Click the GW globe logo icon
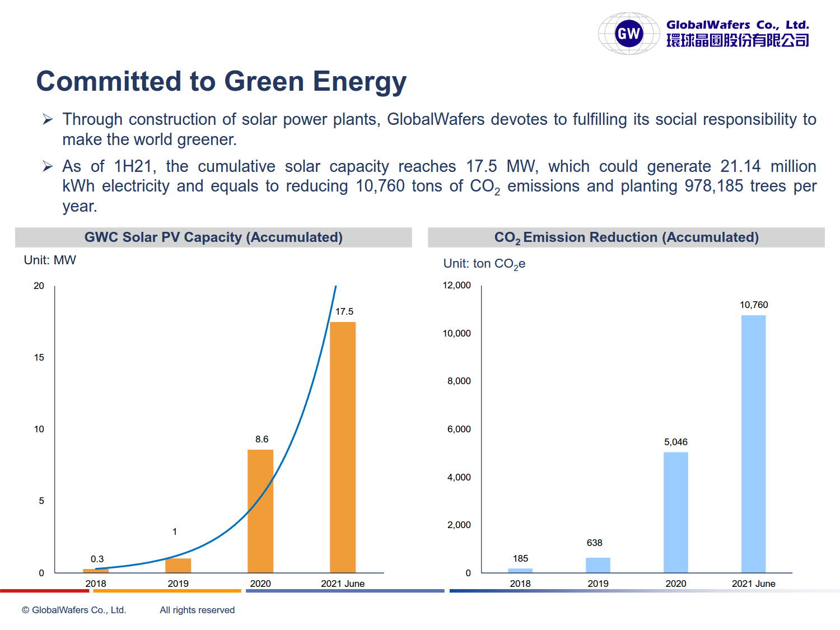This screenshot has width=840, height=630. click(x=628, y=34)
